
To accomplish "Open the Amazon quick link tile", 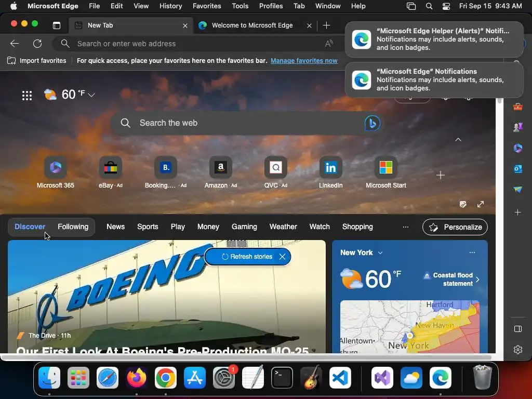I will point(220,172).
